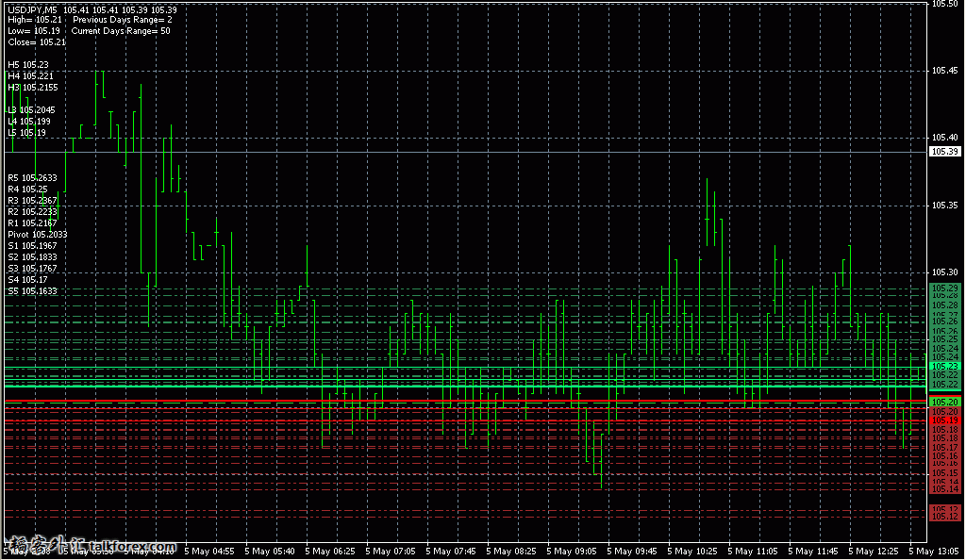Click the 105.35 price axis label
Image resolution: width=966 pixels, height=560 pixels.
944,206
